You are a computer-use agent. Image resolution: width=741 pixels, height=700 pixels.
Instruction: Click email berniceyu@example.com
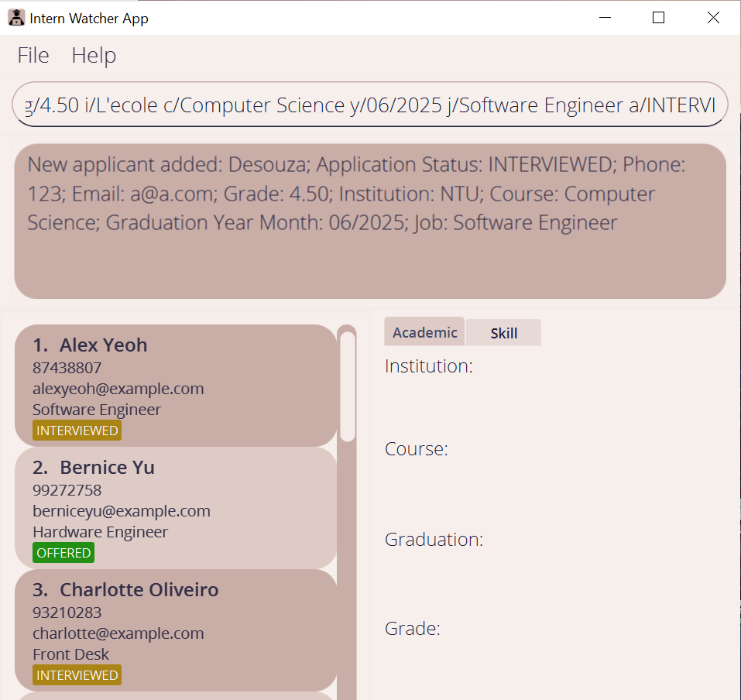pyautogui.click(x=122, y=511)
